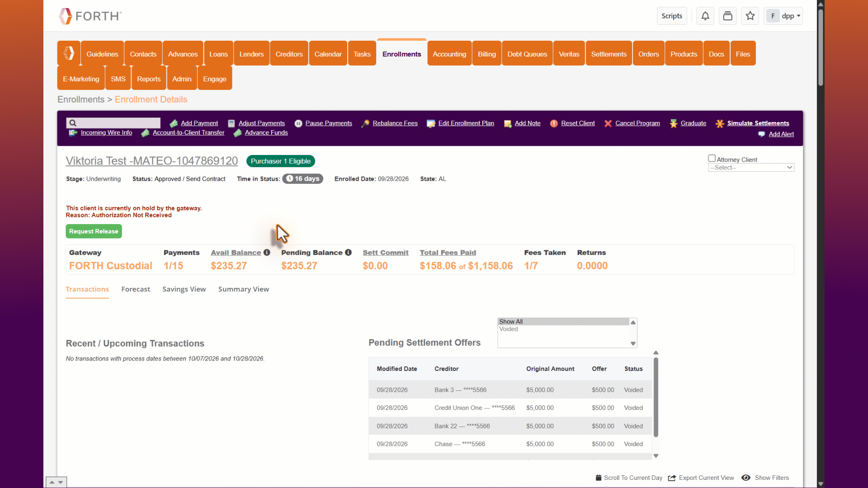Switch to the Forecast tab
This screenshot has height=488, width=868.
(x=136, y=289)
